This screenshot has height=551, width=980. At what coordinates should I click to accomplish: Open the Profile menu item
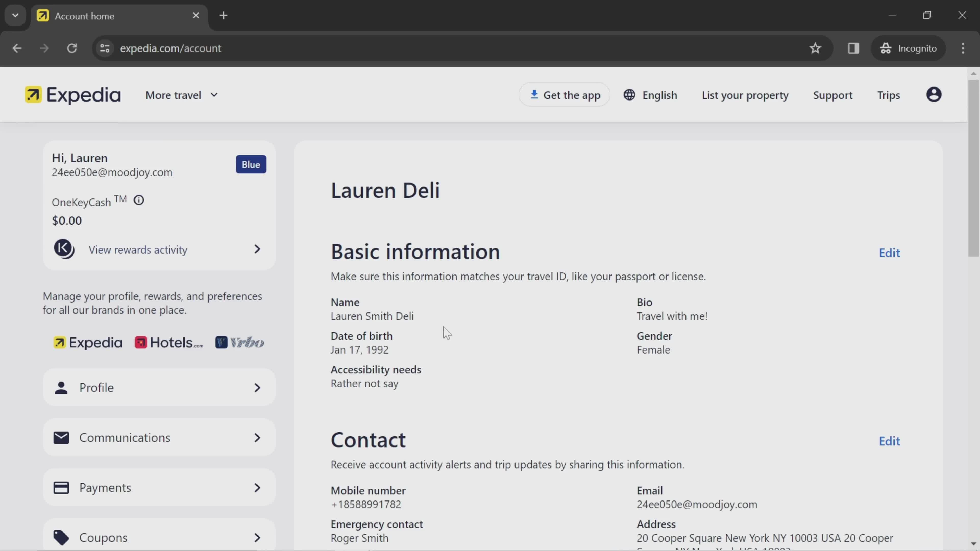coord(159,387)
